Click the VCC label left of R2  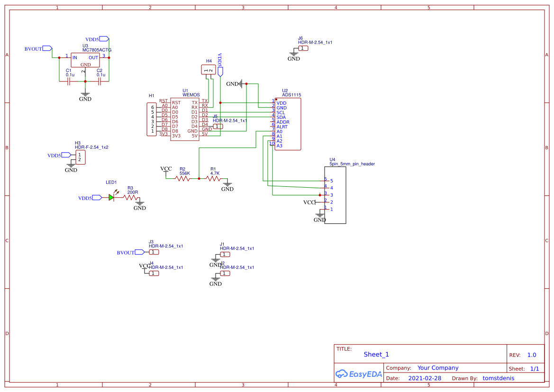pyautogui.click(x=165, y=169)
